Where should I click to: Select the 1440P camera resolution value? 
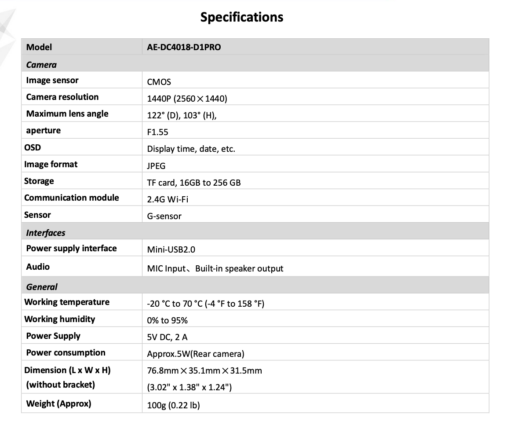(187, 99)
